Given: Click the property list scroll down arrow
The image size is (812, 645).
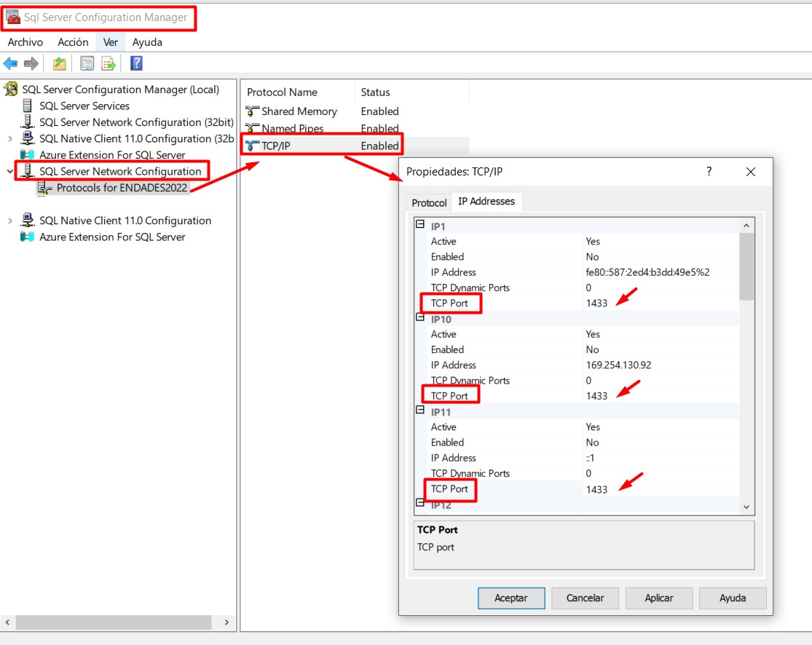Looking at the screenshot, I should coord(746,507).
